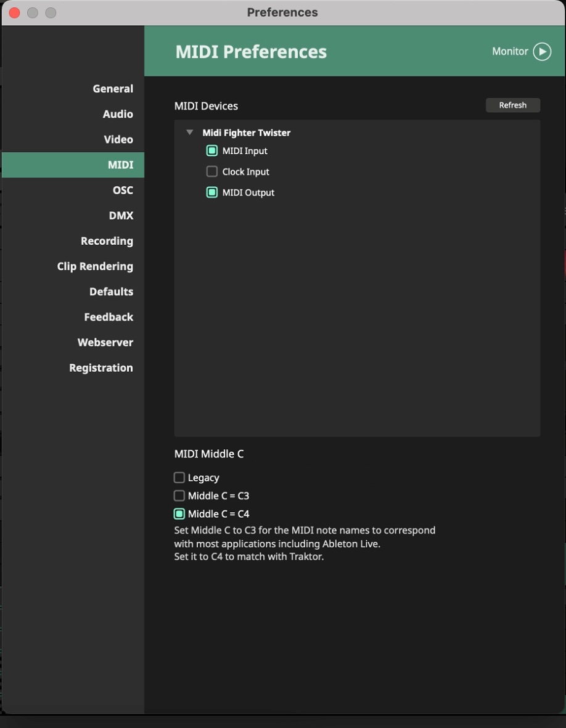Choose Middle C = C3 option

pos(179,496)
